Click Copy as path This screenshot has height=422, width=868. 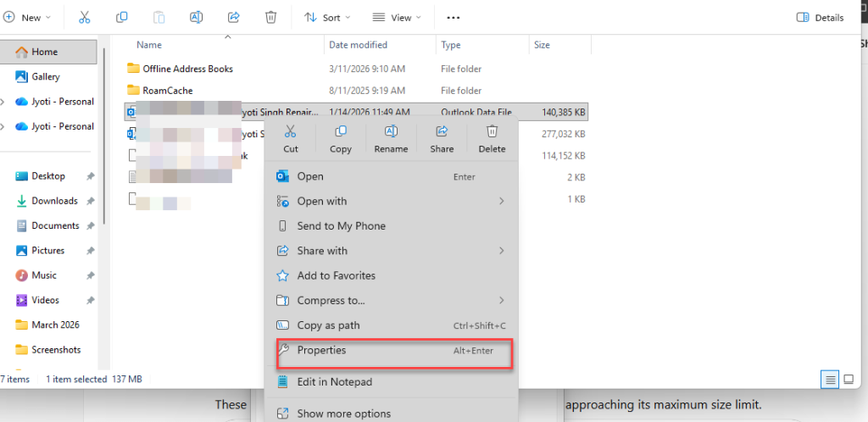click(x=392, y=325)
